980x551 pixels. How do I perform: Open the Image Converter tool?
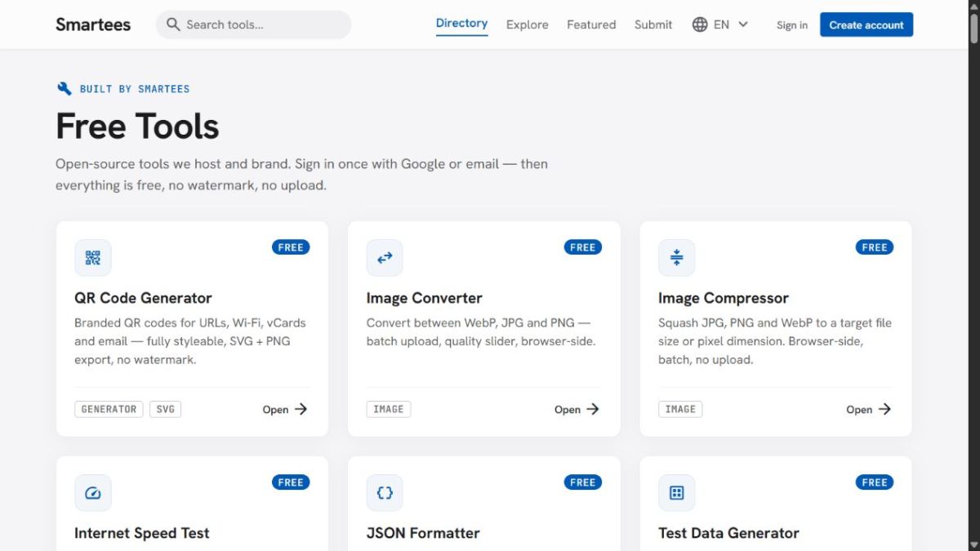coord(577,410)
